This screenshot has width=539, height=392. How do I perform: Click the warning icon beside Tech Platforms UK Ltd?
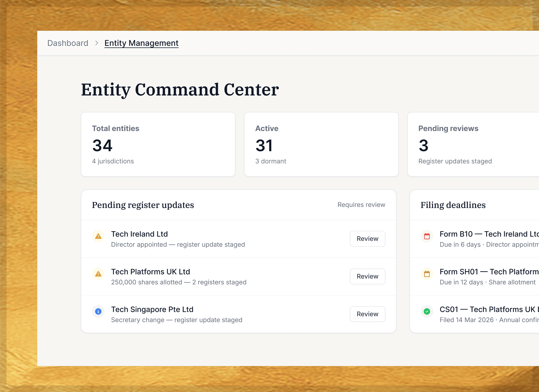(98, 274)
